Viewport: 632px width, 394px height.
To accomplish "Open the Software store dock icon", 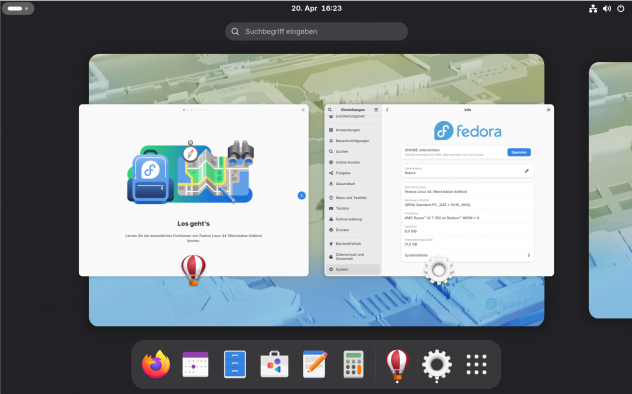I will point(274,364).
